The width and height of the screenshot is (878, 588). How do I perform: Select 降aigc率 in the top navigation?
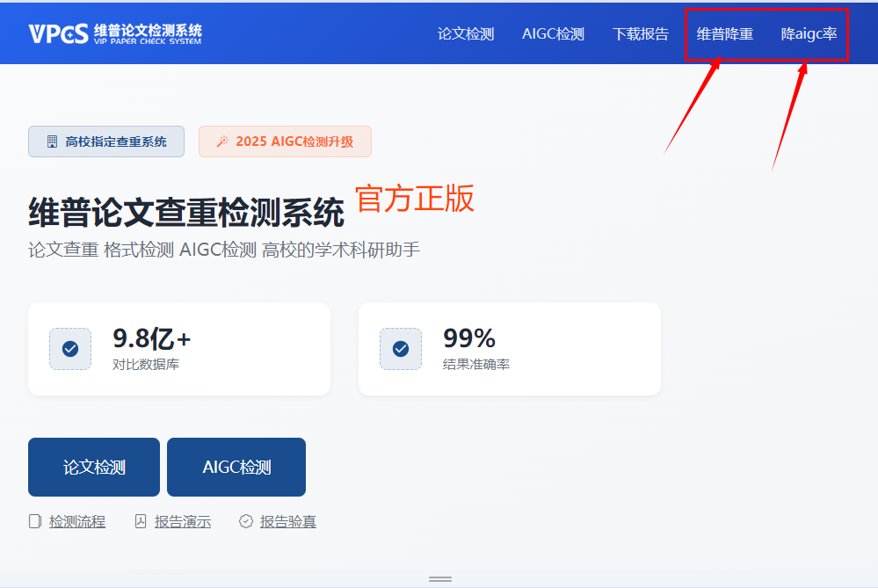[809, 34]
